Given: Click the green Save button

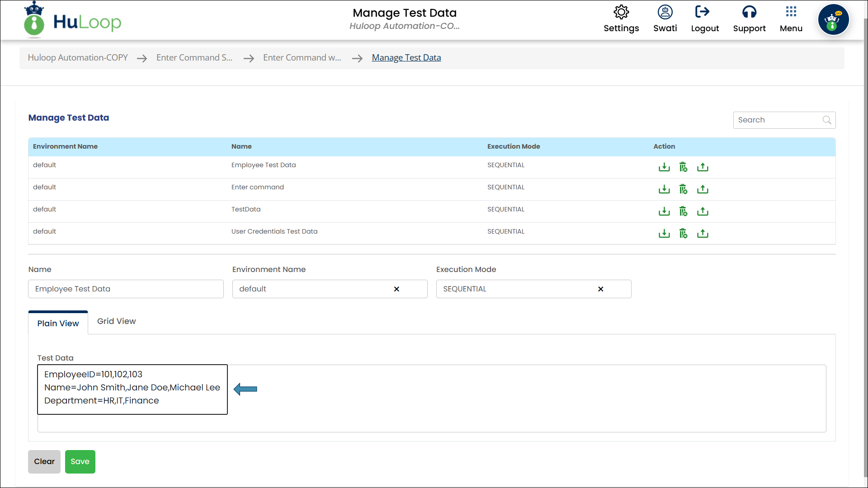Looking at the screenshot, I should (x=80, y=462).
